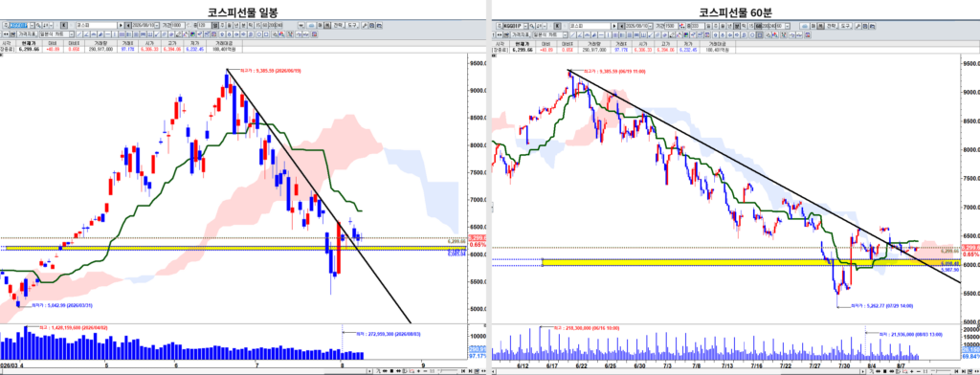Toggle 일 (day) period in 60-minute chart
This screenshot has height=375, width=980.
click(x=708, y=26)
